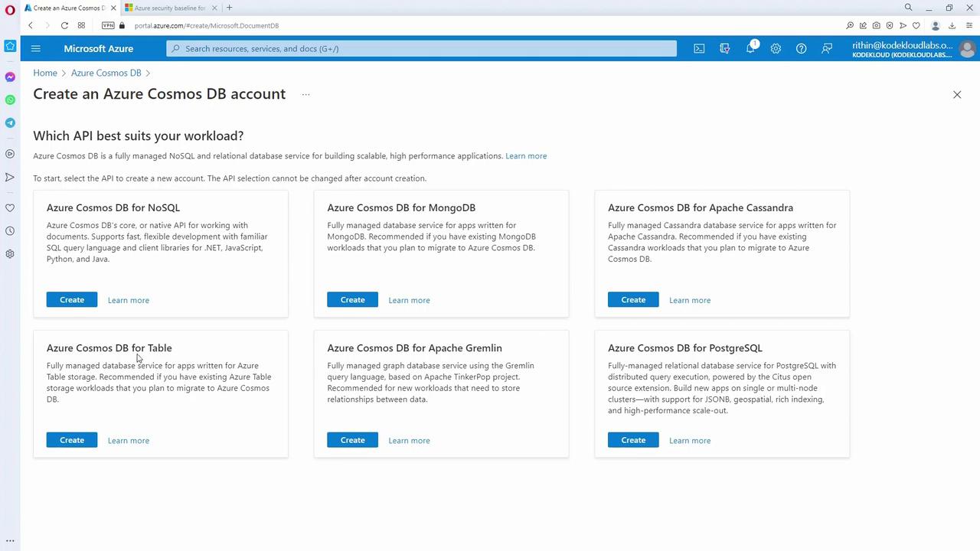Open the Azure portal hamburger menu
This screenshot has width=980, height=551.
[x=35, y=48]
